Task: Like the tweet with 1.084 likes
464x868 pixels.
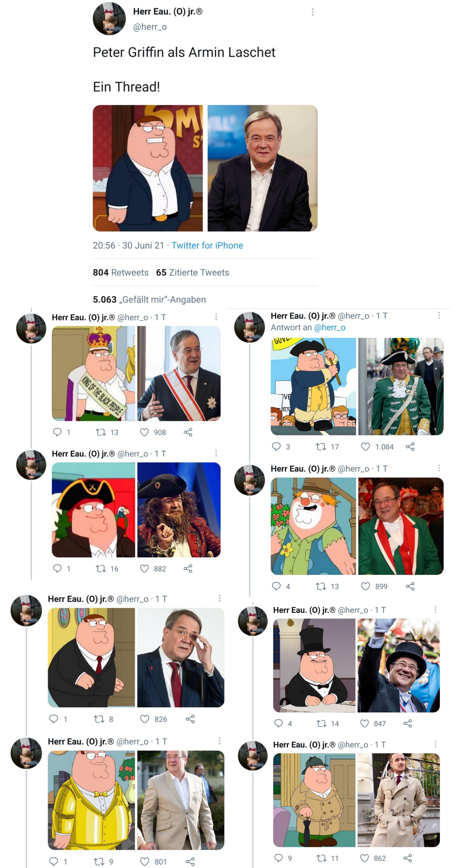Action: click(x=365, y=447)
